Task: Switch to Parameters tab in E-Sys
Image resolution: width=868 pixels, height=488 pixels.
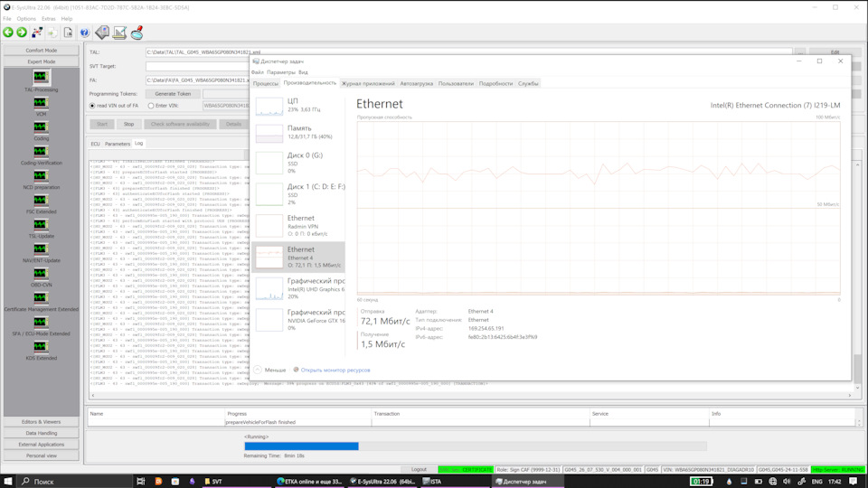Action: coord(118,144)
